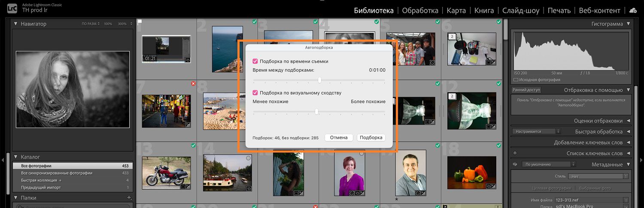Viewport: 644px width, 208px height.
Task: Select the Целевая фотография option
Action: pyautogui.click(x=551, y=188)
